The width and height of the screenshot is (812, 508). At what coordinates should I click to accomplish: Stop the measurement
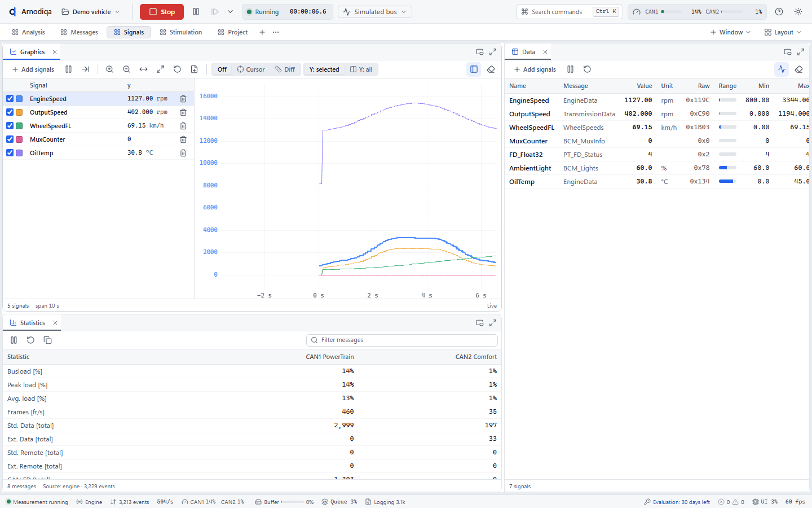162,12
